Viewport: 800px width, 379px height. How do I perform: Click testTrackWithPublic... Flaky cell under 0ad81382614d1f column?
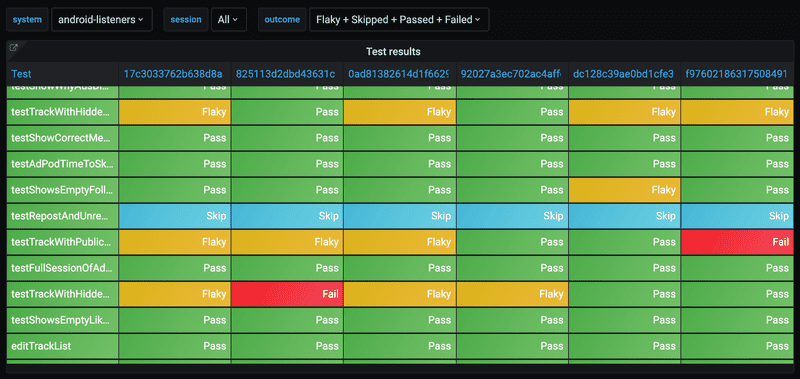400,242
